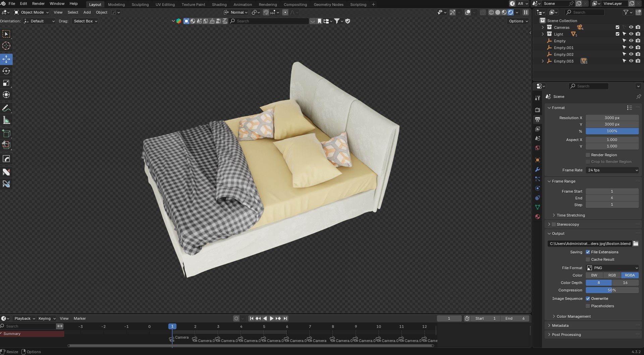Screen dimensions: 644x355
Task: Open the Tool properties tab
Action: point(538,98)
